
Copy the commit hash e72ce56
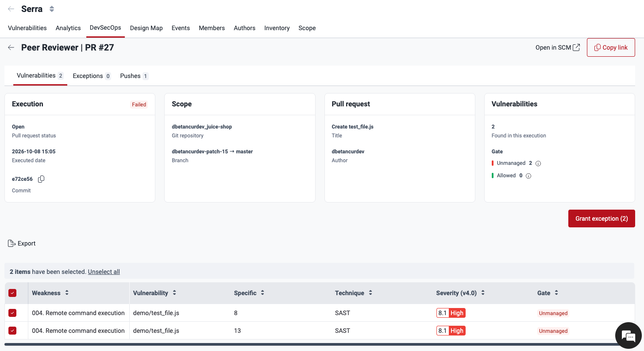point(41,179)
